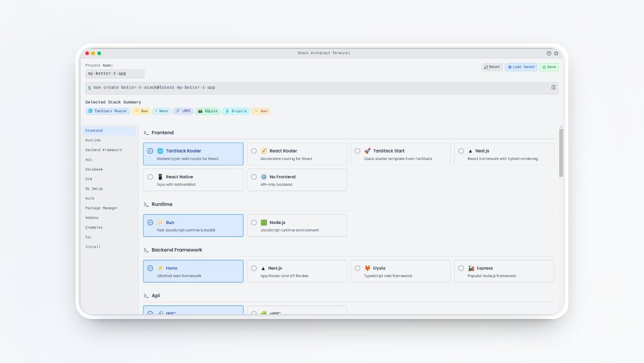644x363 pixels.
Task: Go to Frontend in sidebar
Action: click(x=109, y=130)
